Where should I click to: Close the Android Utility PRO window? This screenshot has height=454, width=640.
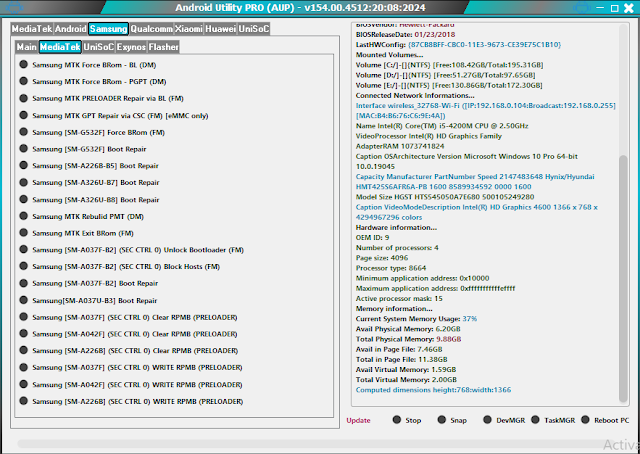point(629,8)
